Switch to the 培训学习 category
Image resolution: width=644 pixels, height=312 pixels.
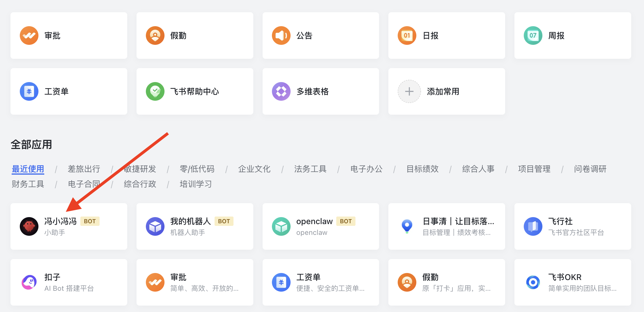click(196, 184)
